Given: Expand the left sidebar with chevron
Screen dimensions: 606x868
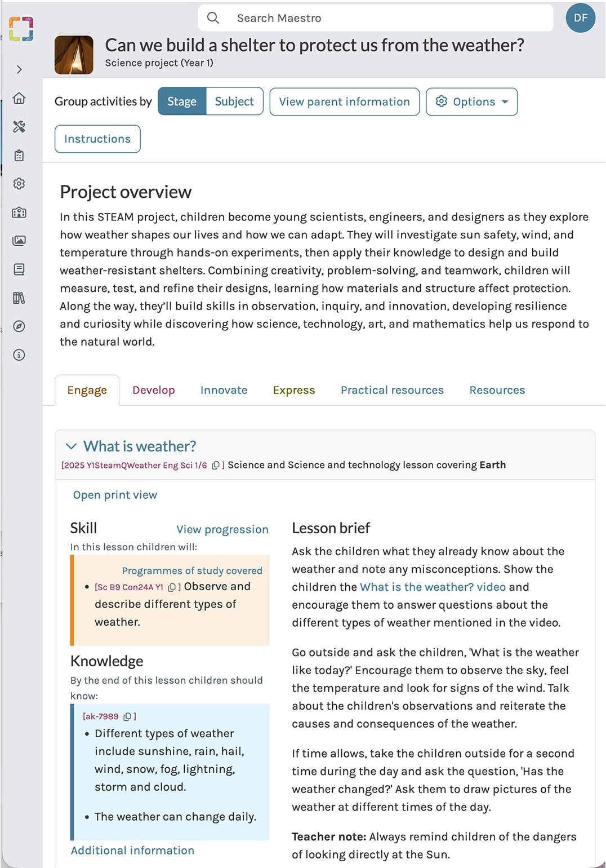Looking at the screenshot, I should [x=19, y=69].
